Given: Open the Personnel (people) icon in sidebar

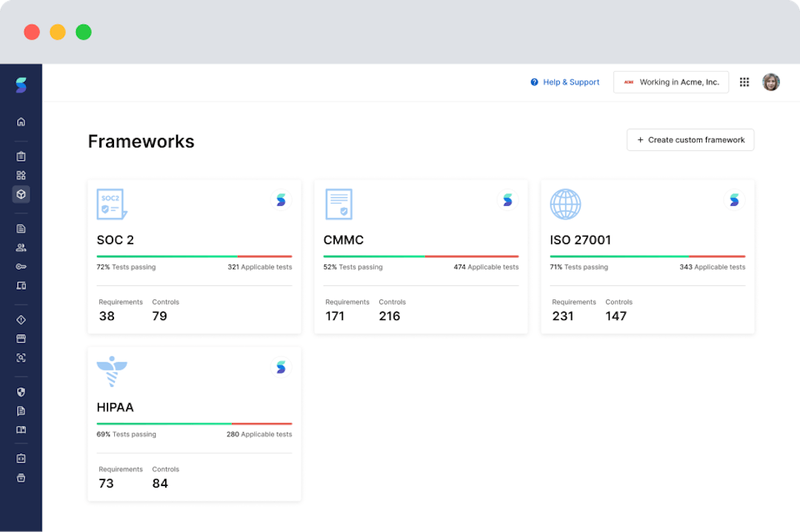Looking at the screenshot, I should [21, 247].
